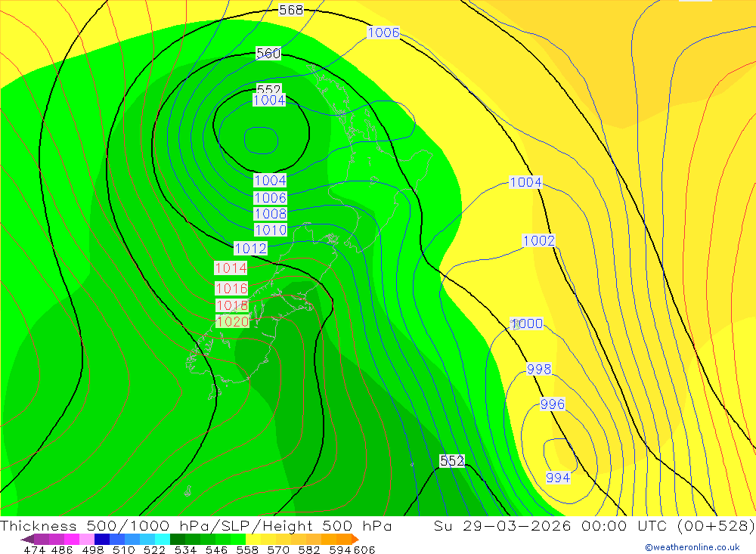The image size is (756, 554).
Task: Click the orange arrow at the legend's high end
Action: 355,539
